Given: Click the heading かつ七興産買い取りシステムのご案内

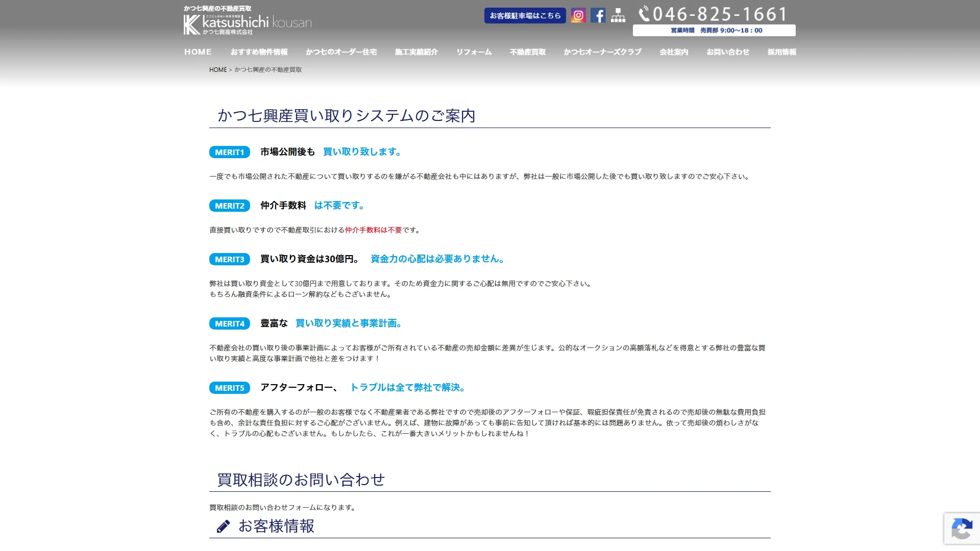Looking at the screenshot, I should (x=347, y=116).
